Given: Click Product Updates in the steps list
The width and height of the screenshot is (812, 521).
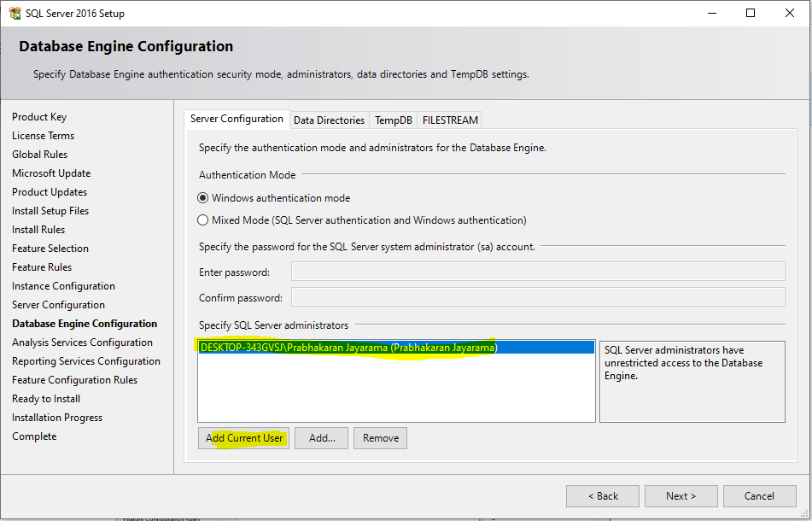Looking at the screenshot, I should coord(50,192).
